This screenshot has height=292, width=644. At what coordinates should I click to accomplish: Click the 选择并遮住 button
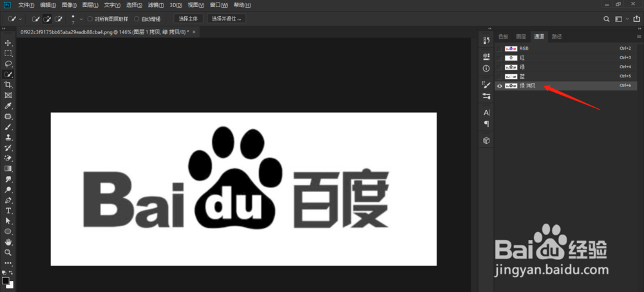click(x=226, y=19)
